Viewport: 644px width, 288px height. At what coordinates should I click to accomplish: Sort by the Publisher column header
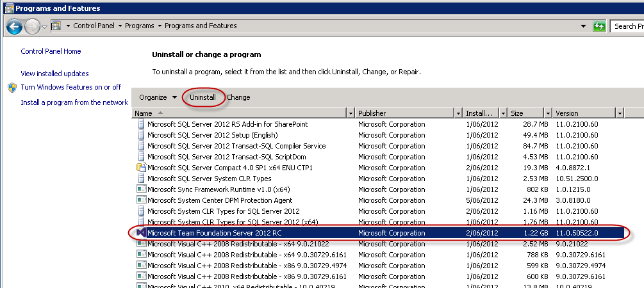pos(405,113)
